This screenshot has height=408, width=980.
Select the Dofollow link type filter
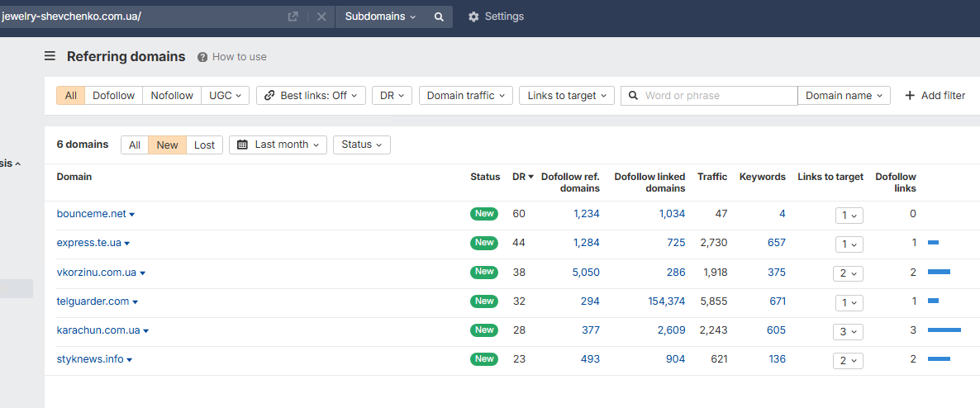point(113,96)
